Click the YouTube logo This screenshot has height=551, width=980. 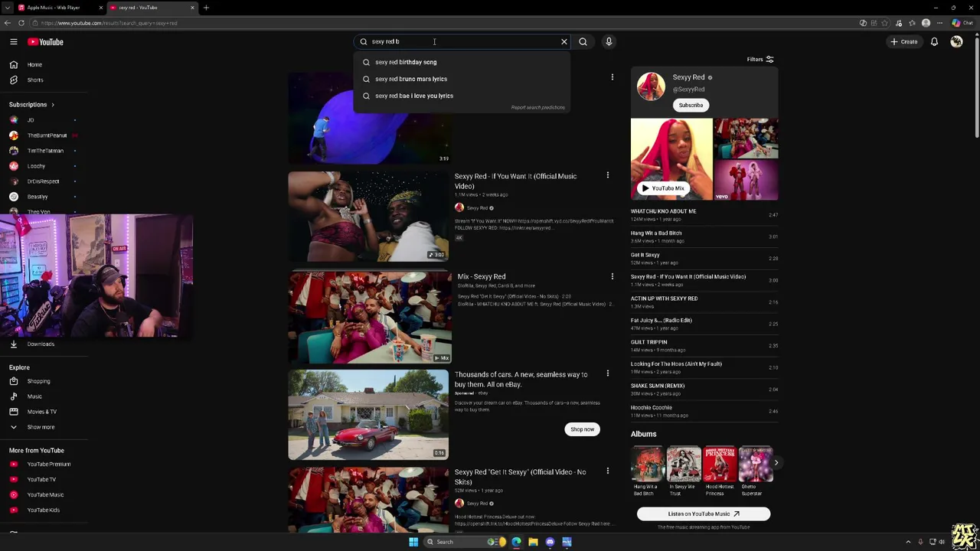coord(46,42)
